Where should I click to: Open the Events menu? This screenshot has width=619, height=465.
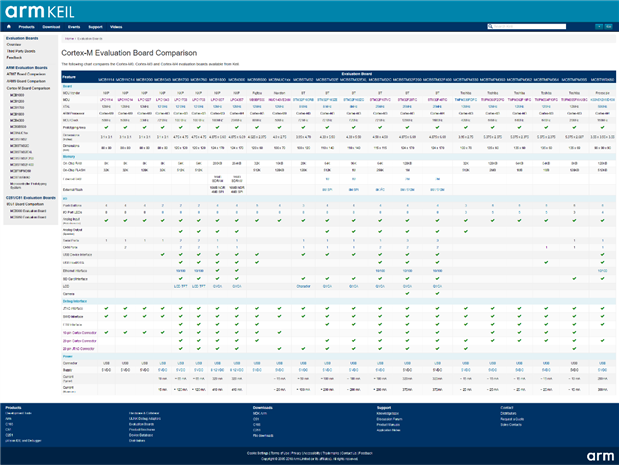coord(74,27)
